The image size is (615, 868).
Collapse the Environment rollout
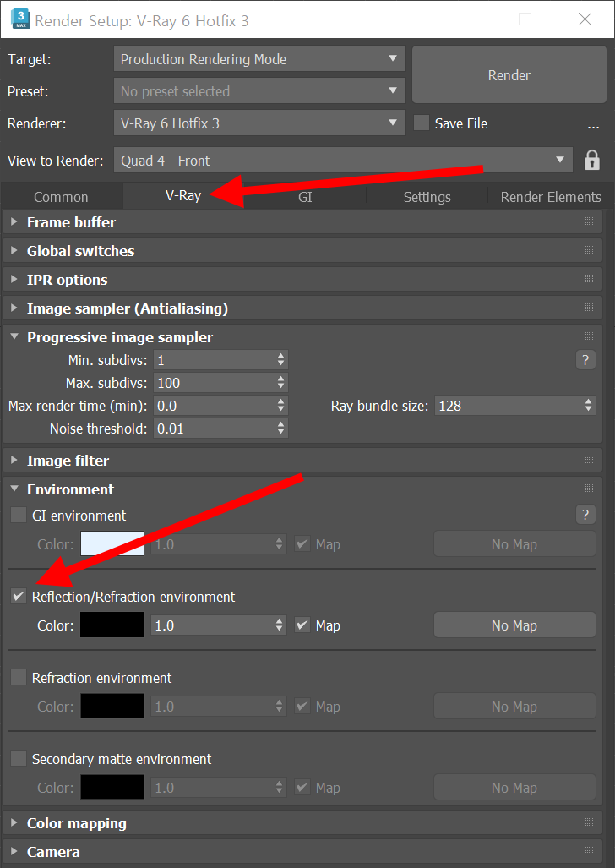click(x=15, y=489)
